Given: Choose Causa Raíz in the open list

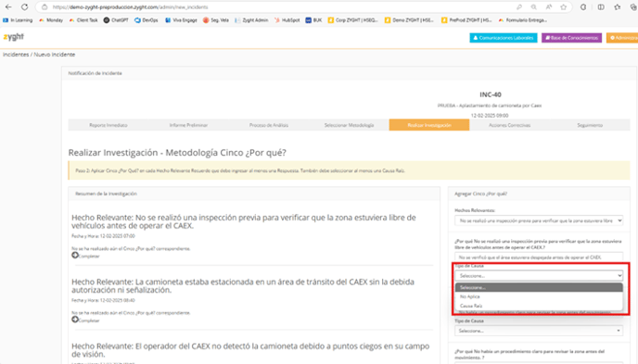Looking at the screenshot, I should click(539, 306).
